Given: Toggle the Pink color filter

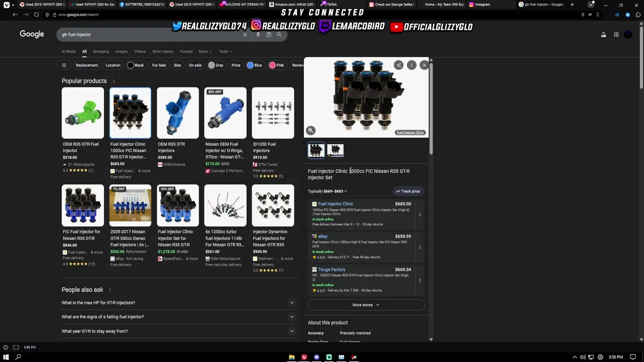Looking at the screenshot, I should (277, 65).
